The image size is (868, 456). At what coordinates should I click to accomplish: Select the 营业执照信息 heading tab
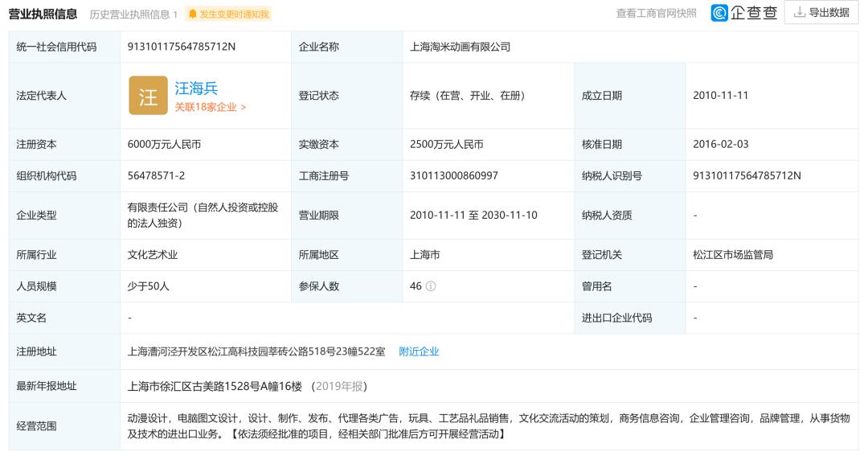tap(43, 14)
